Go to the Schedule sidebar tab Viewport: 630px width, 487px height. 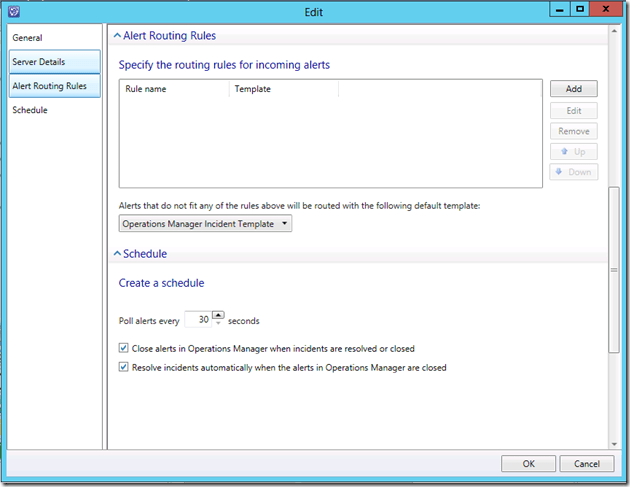click(30, 110)
